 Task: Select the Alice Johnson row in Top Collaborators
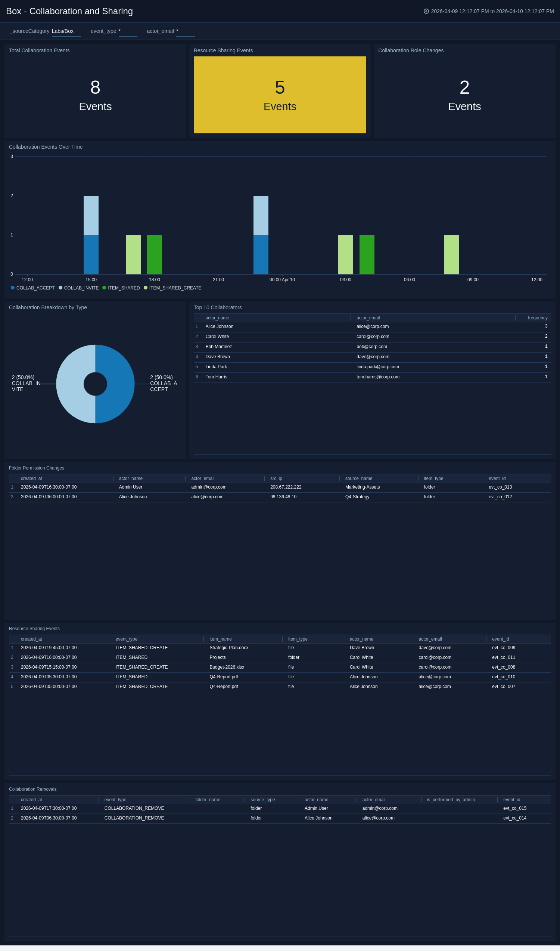(x=219, y=326)
